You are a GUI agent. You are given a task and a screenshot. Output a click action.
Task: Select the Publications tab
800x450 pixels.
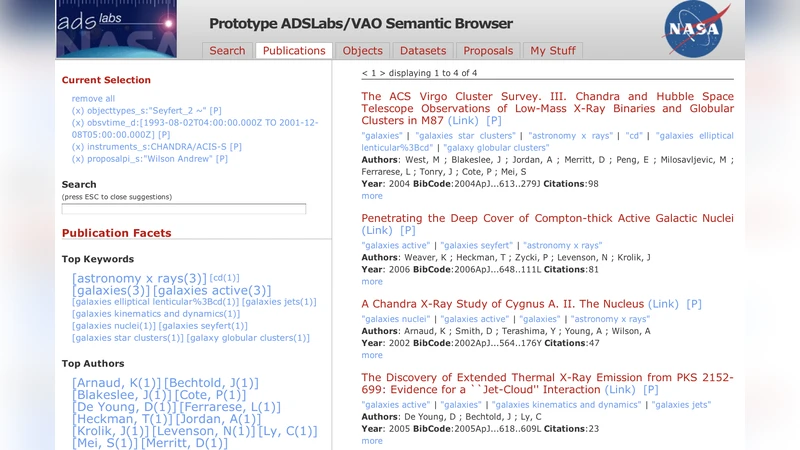pos(294,51)
